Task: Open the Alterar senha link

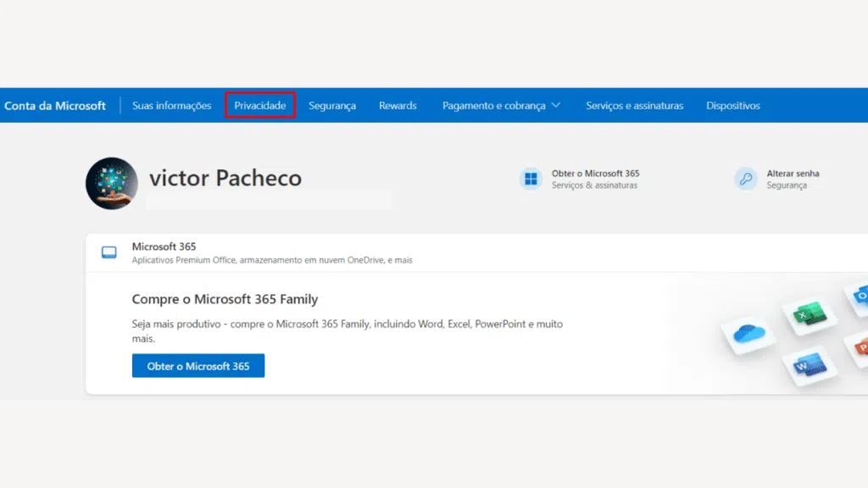Action: pyautogui.click(x=795, y=173)
